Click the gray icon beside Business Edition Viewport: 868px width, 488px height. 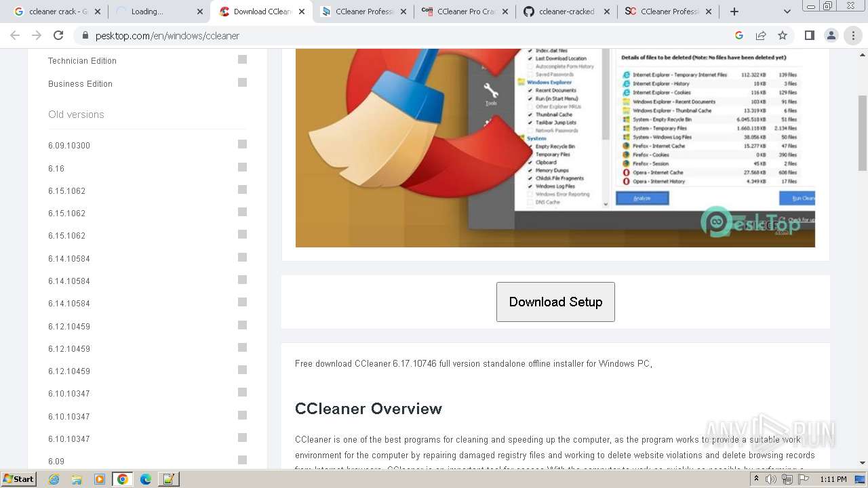pyautogui.click(x=242, y=83)
